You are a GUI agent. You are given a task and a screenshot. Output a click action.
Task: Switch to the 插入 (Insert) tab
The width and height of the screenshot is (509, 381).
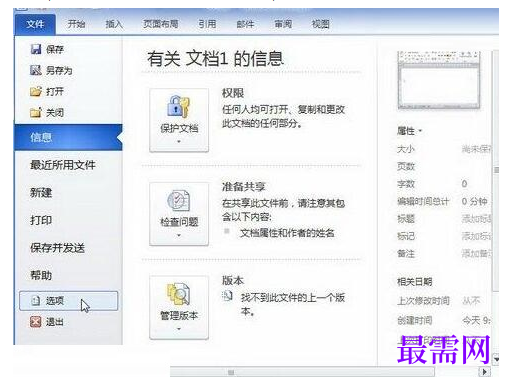[x=114, y=24]
